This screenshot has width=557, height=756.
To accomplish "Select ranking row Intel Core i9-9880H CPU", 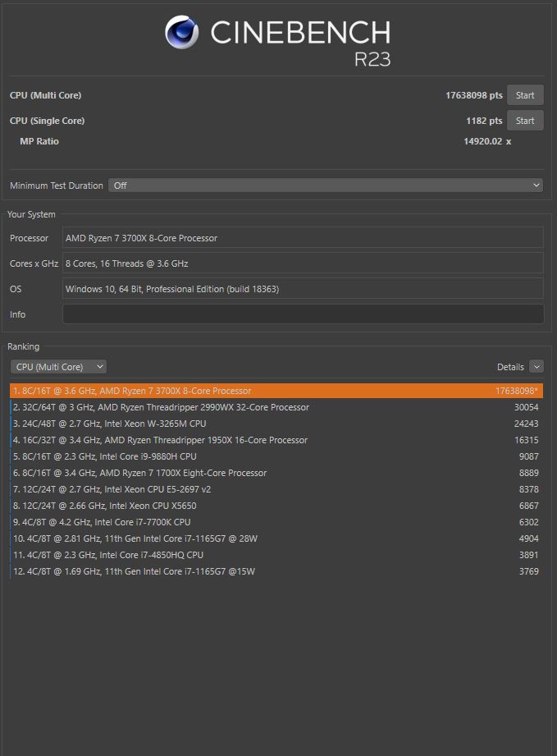I will [x=276, y=456].
